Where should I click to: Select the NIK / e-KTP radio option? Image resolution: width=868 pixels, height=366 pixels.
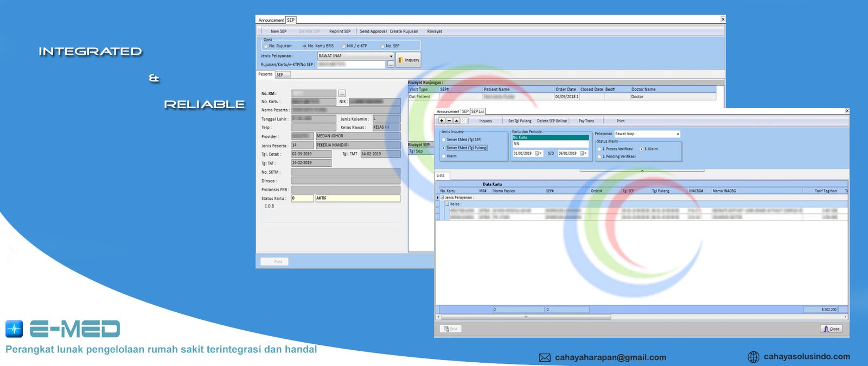(343, 46)
